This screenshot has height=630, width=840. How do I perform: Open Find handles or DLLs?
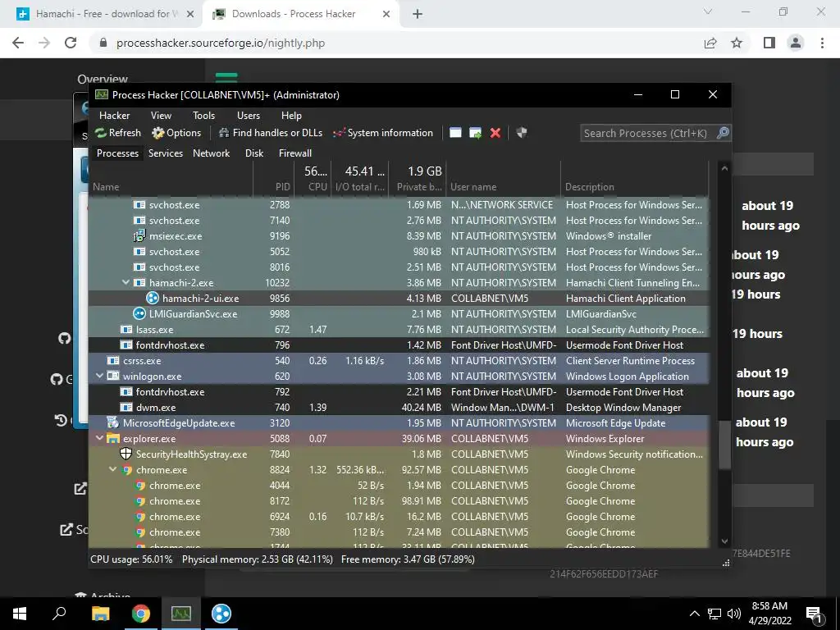click(x=271, y=133)
